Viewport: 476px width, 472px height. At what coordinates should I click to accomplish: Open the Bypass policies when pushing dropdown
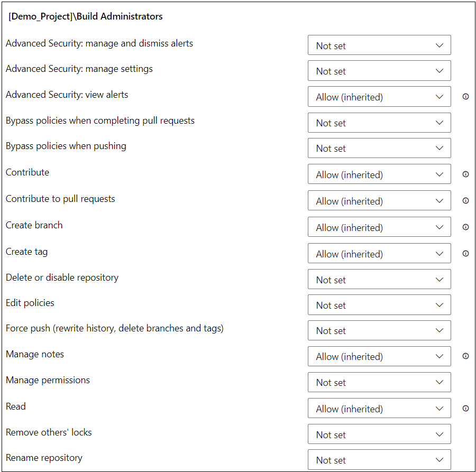379,148
